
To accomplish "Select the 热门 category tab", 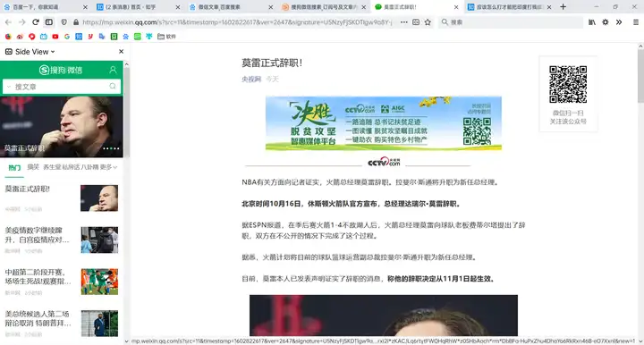I will (14, 167).
